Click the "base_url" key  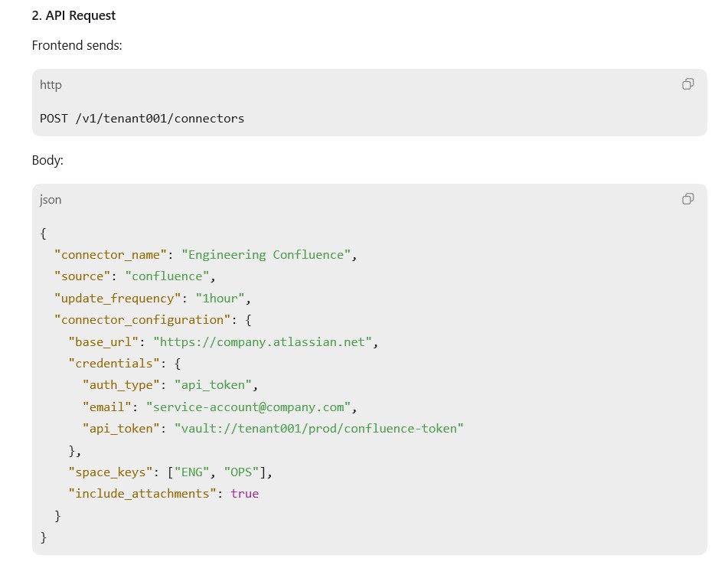pyautogui.click(x=103, y=342)
